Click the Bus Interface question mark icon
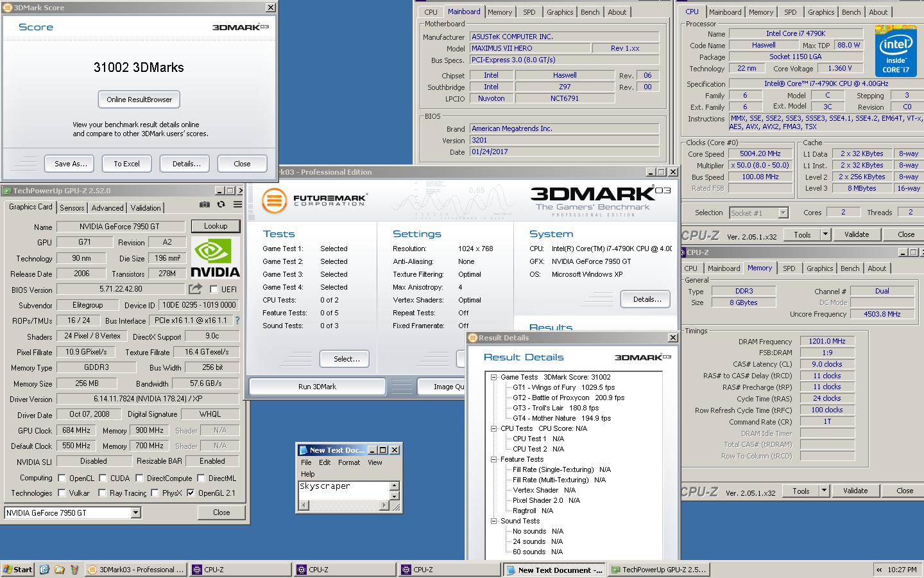The width and height of the screenshot is (924, 578). click(x=237, y=320)
